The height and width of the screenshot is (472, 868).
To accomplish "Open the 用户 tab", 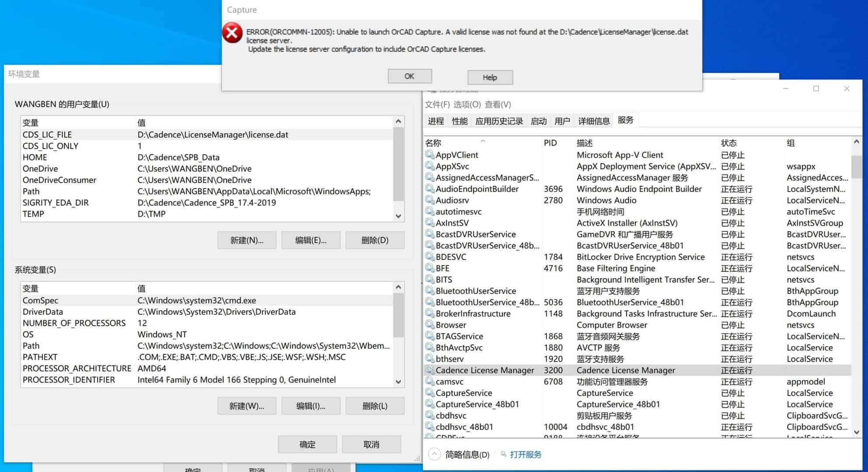I will coord(562,121).
